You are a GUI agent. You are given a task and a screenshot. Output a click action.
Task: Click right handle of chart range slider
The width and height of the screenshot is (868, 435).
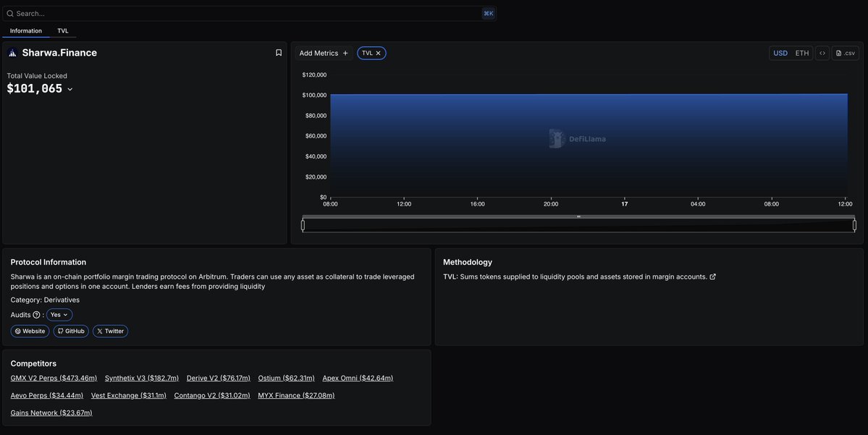854,224
